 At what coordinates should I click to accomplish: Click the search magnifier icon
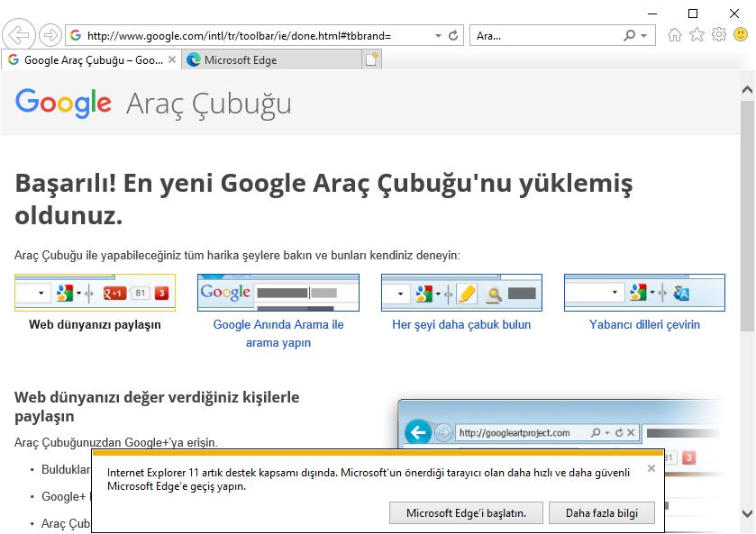[x=629, y=36]
